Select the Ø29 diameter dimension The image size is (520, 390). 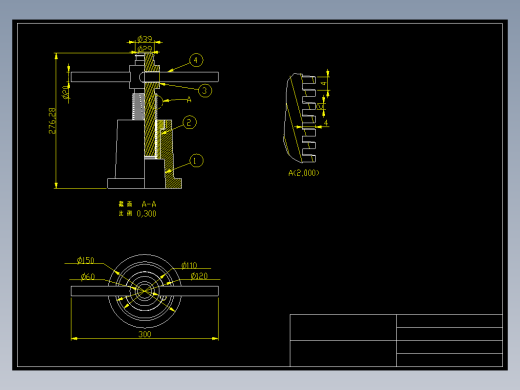click(x=145, y=49)
